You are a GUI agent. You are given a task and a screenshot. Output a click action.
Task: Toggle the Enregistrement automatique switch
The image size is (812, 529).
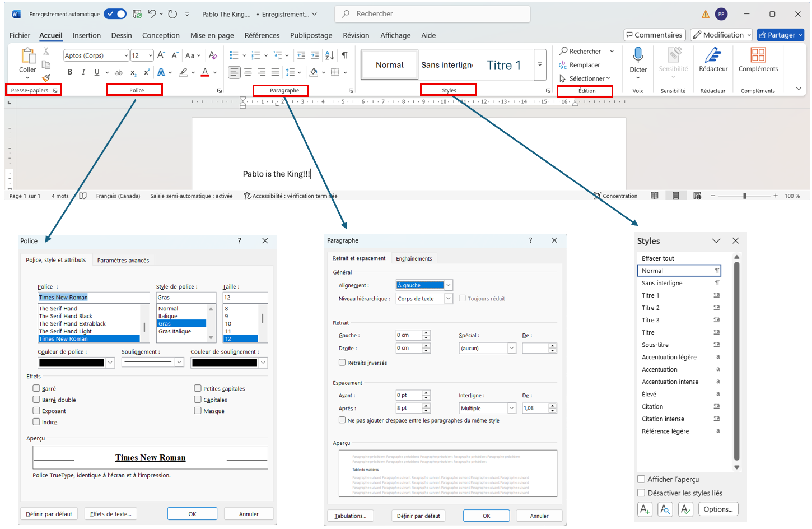tap(115, 14)
